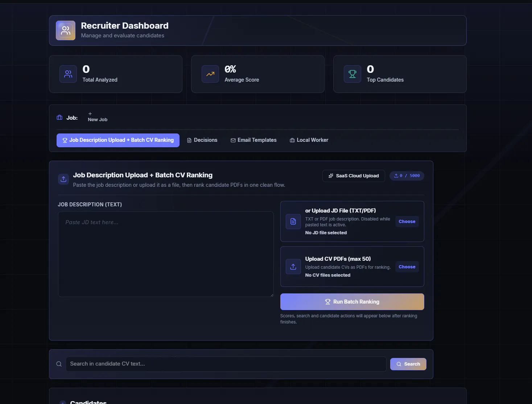Click the Upload CV PDFs (max 50) heading
The height and width of the screenshot is (404, 532).
[338, 259]
